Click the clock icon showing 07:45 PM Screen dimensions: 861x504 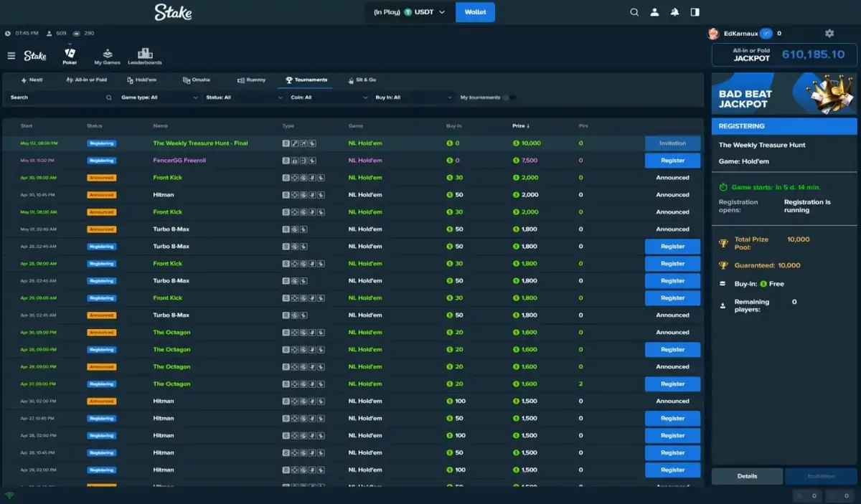click(8, 33)
